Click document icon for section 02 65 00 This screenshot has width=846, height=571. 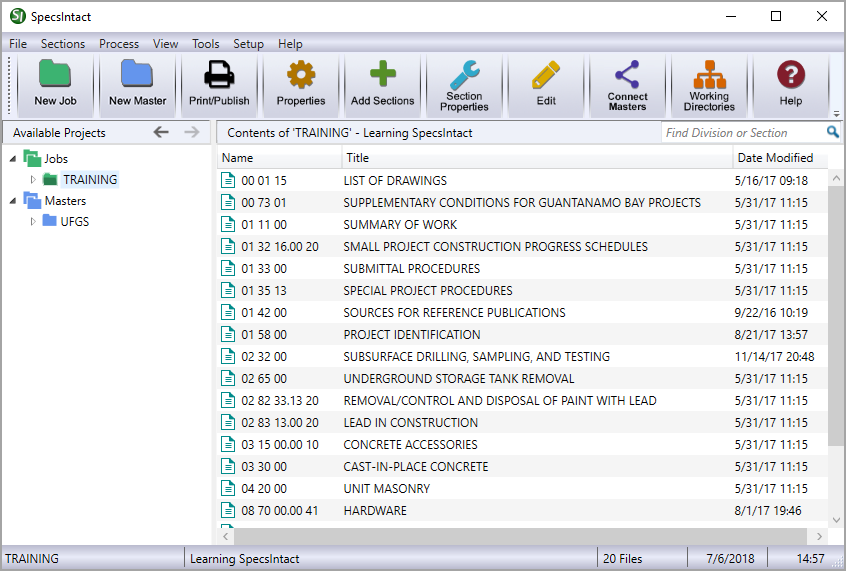click(x=228, y=378)
